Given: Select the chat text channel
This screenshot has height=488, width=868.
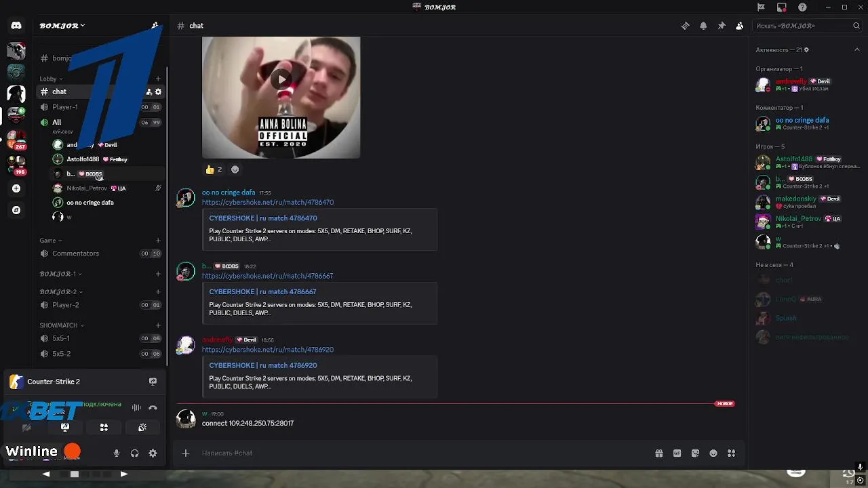Looking at the screenshot, I should point(100,91).
